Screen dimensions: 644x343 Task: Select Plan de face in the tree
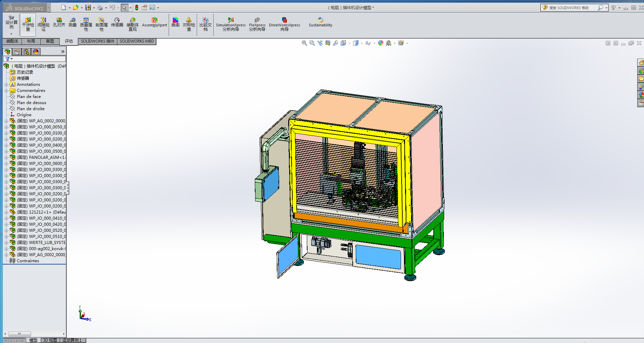point(29,97)
